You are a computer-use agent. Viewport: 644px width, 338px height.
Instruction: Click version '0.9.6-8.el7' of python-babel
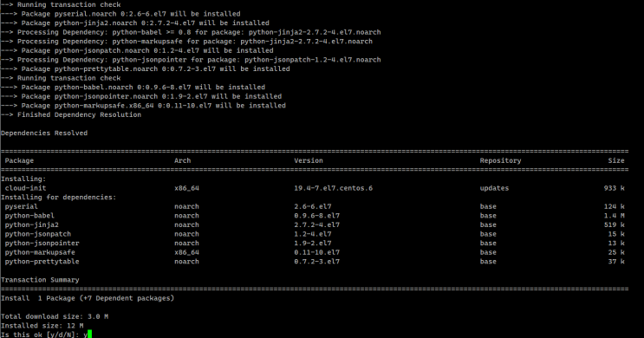pos(316,216)
